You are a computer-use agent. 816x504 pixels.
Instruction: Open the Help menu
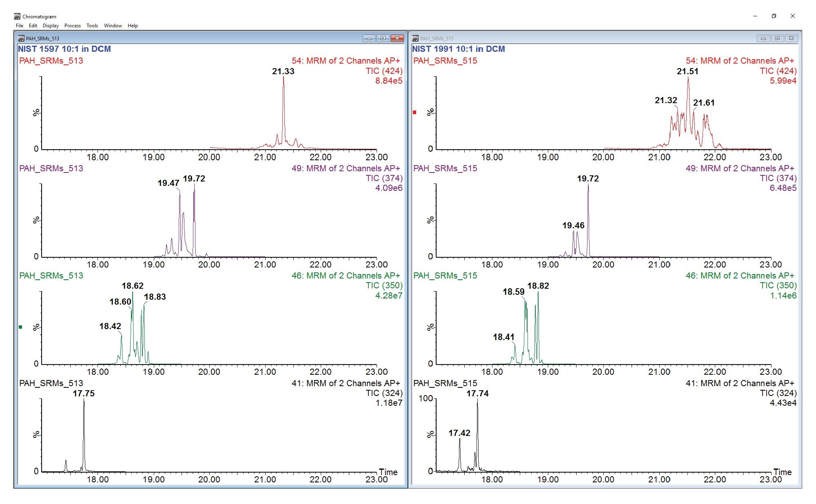pos(133,25)
